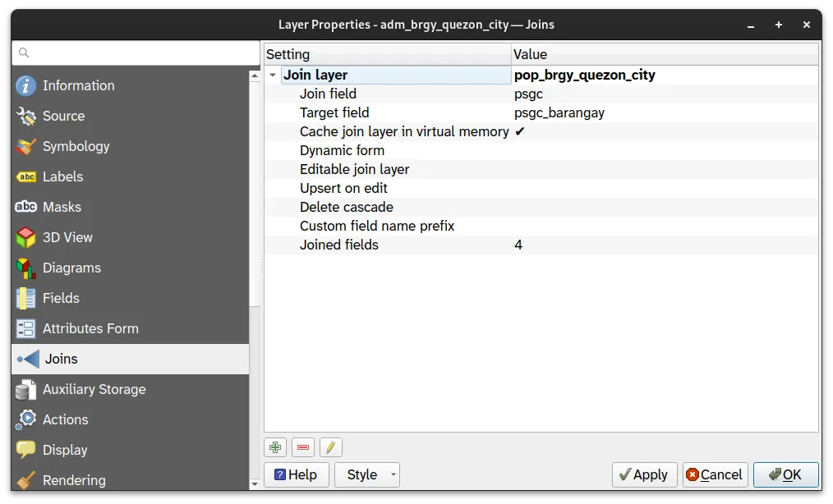This screenshot has height=504, width=833.
Task: Switch to the Attributes Form section
Action: 90,328
